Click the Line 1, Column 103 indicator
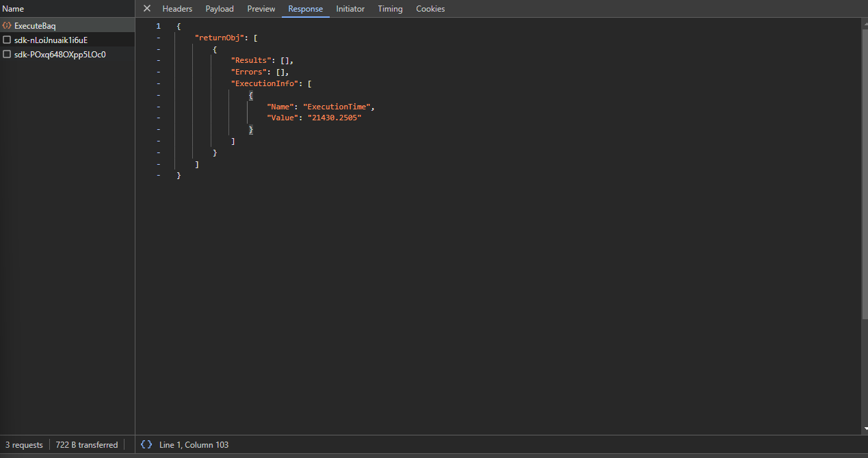Screen dimensions: 868x458 click(194, 445)
